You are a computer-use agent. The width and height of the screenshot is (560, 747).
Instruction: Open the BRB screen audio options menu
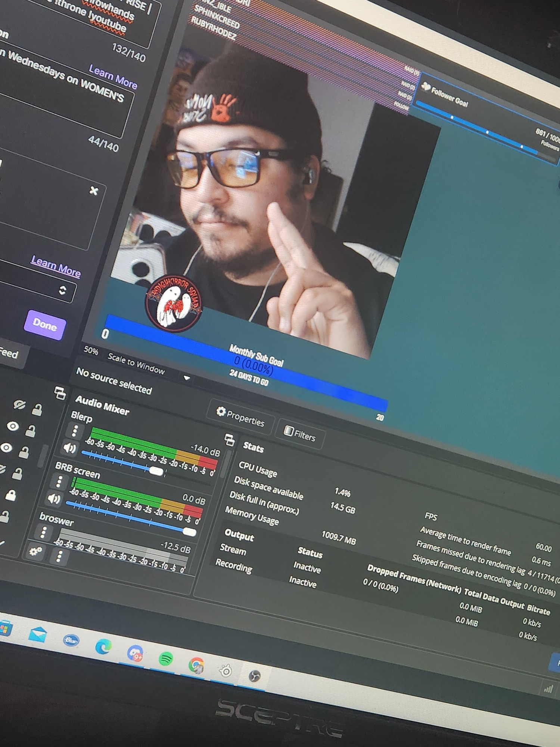[59, 481]
